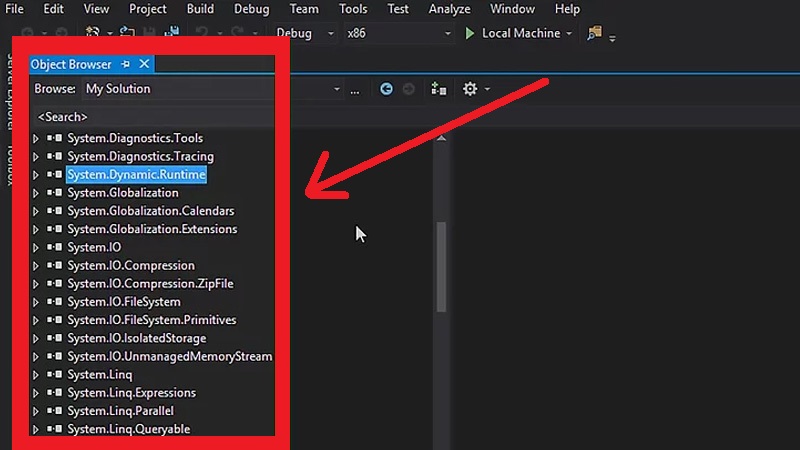Click Add to References icon in browser toolbar
The height and width of the screenshot is (450, 800).
439,89
